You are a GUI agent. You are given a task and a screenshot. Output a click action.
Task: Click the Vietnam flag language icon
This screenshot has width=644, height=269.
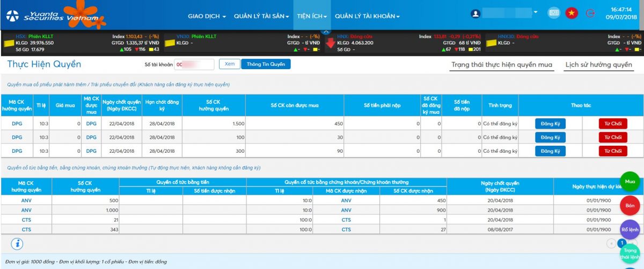click(x=572, y=13)
